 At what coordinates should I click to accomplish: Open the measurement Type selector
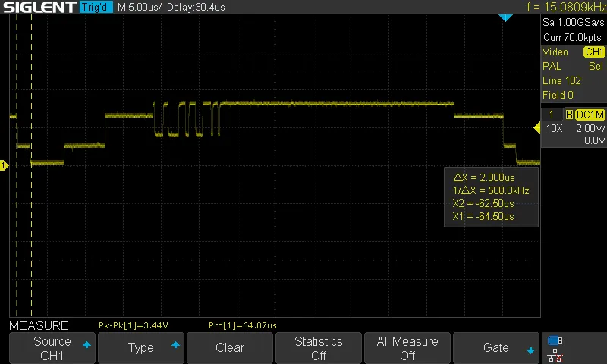141,348
